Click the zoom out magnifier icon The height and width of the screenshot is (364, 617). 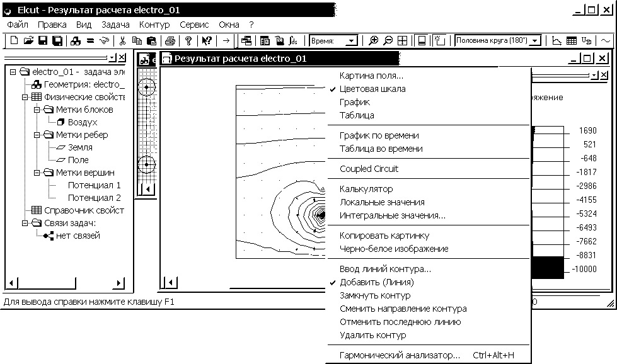388,40
